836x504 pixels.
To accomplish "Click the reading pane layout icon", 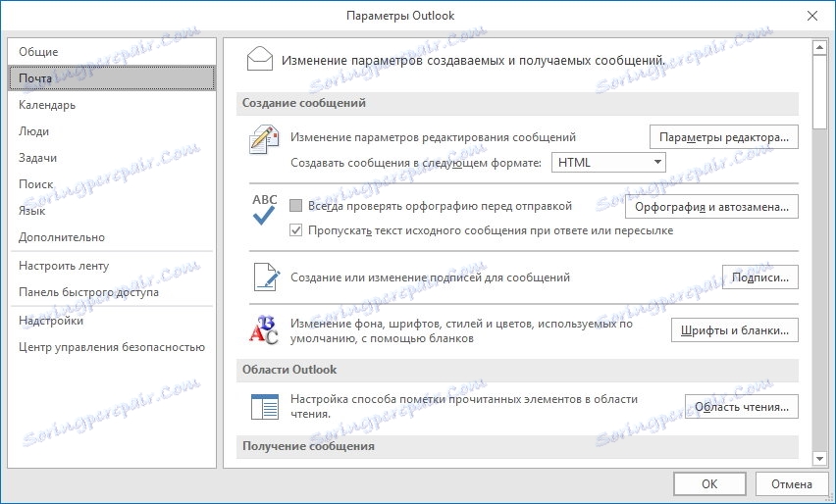I will (265, 406).
